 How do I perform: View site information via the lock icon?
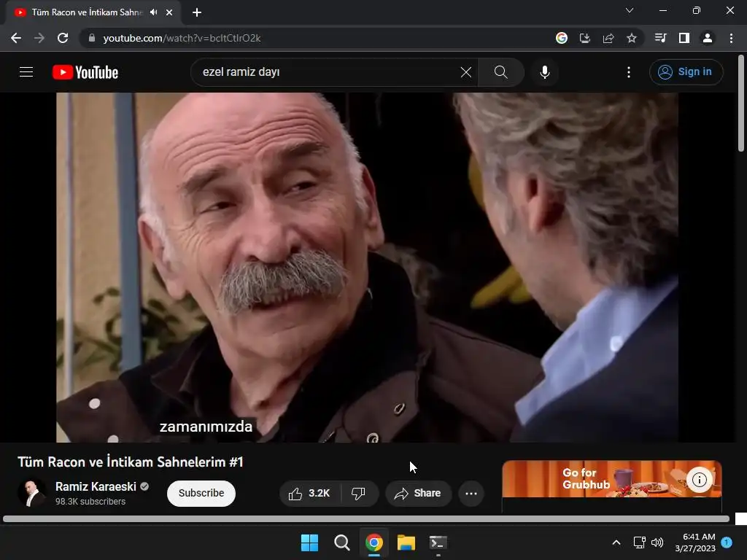click(92, 38)
